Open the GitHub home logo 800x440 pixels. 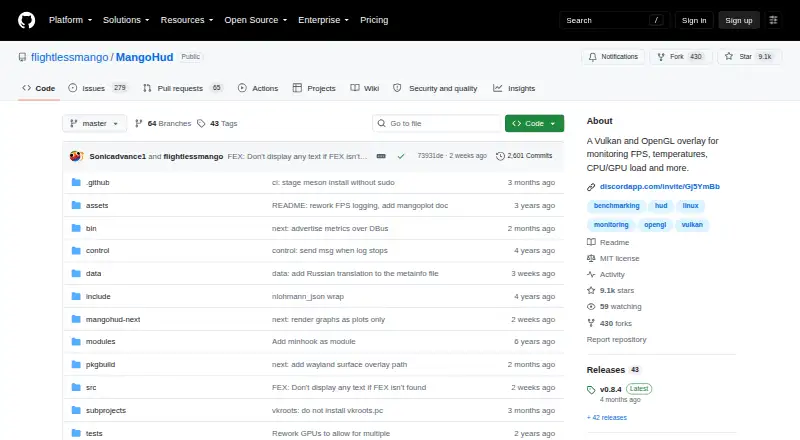27,20
